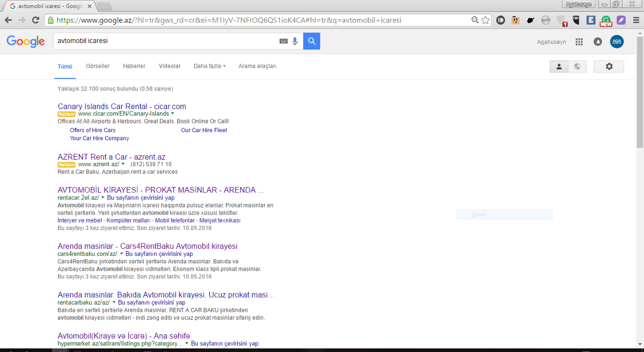Click 'Our Car Hire Fleet' sitelink
644x352 pixels.
[204, 130]
